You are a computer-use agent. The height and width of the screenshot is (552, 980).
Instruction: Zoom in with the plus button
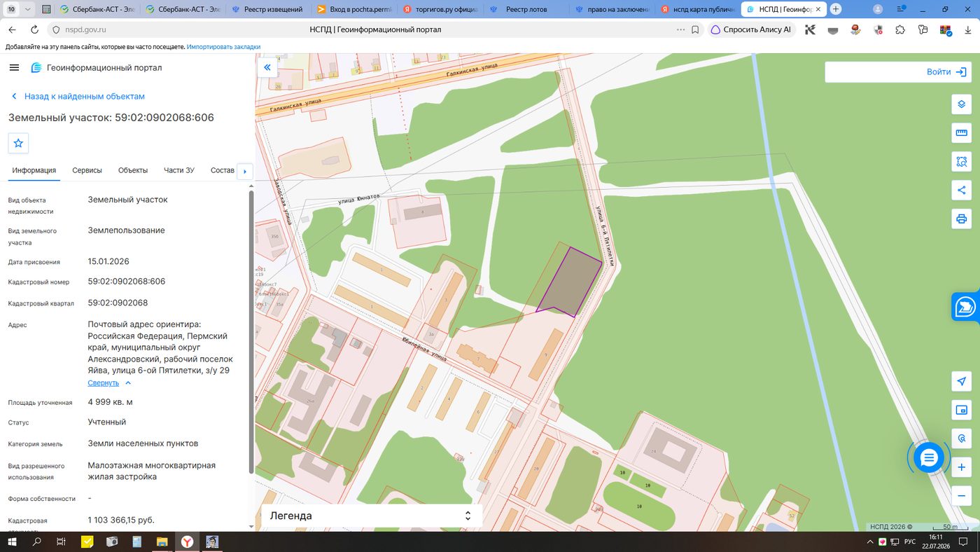(x=961, y=467)
